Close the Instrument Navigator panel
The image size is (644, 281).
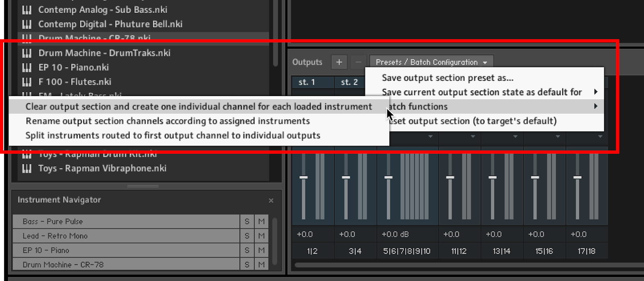271,200
